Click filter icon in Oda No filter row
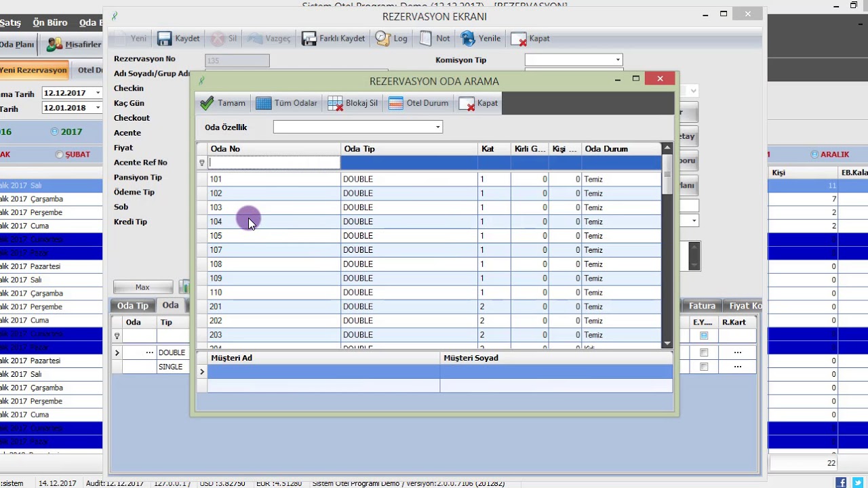 201,163
